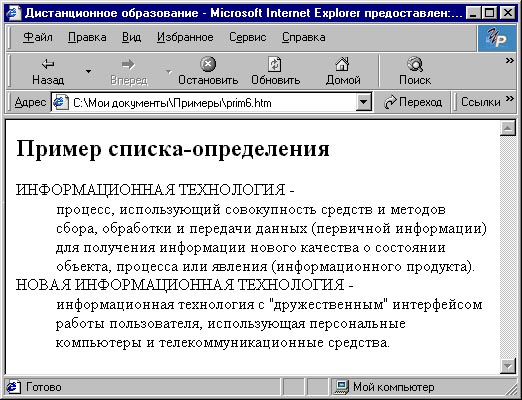
Task: Open the Справка menu
Action: (x=303, y=37)
